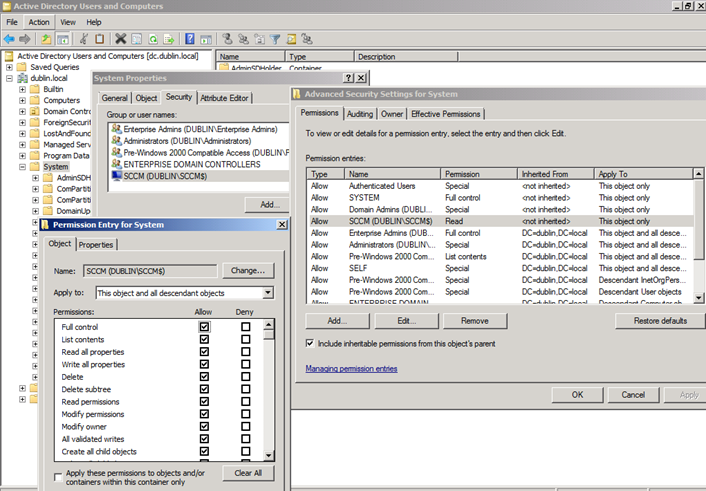The width and height of the screenshot is (706, 491).
Task: Toggle Allow for List contents
Action: (204, 339)
